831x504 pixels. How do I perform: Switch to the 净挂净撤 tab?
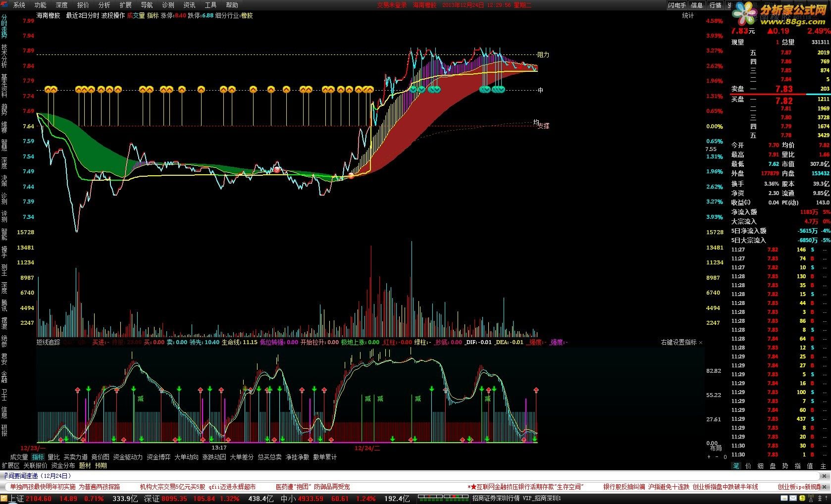coord(297,457)
